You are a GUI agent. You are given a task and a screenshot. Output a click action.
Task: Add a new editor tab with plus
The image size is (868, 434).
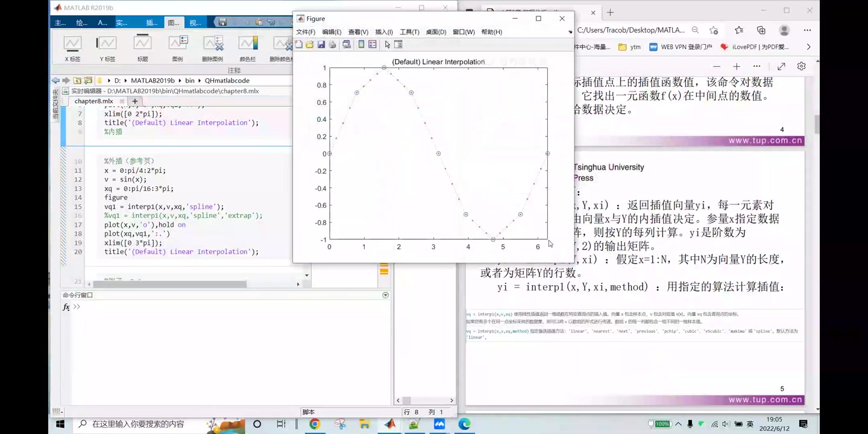(135, 101)
